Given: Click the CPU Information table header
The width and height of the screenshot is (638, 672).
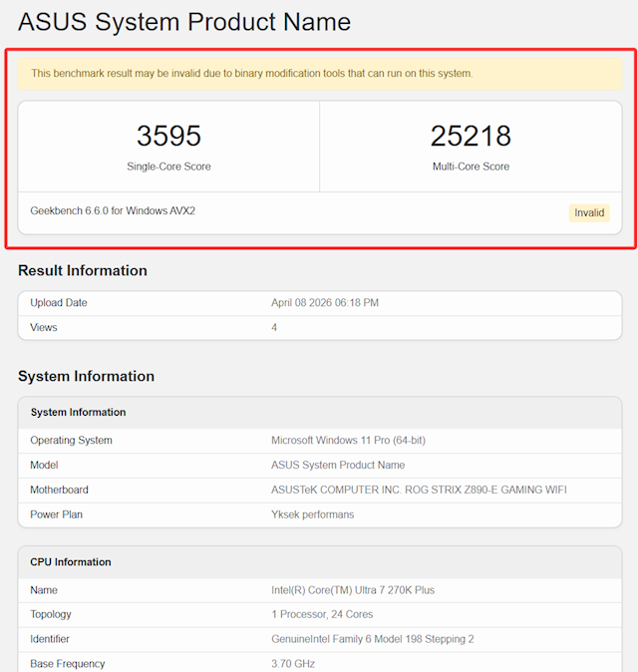Looking at the screenshot, I should (x=71, y=562).
